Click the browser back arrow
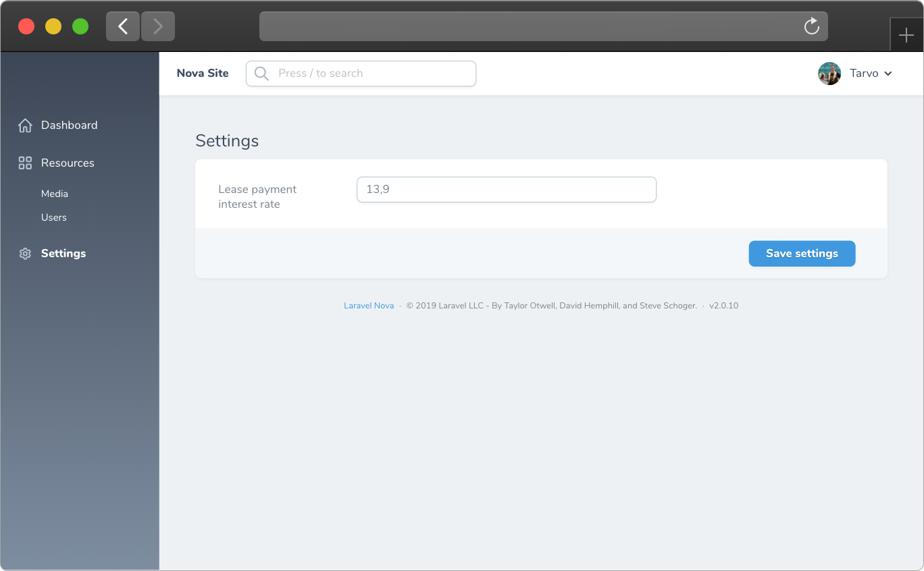The width and height of the screenshot is (924, 571). click(x=122, y=26)
